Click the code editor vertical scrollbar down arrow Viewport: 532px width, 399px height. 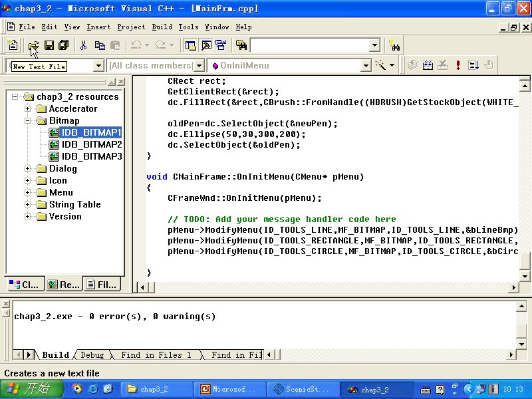click(525, 276)
